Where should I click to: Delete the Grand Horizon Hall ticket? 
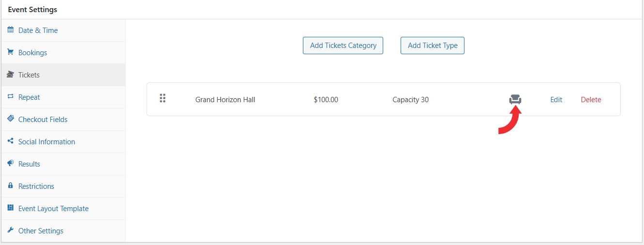(591, 100)
